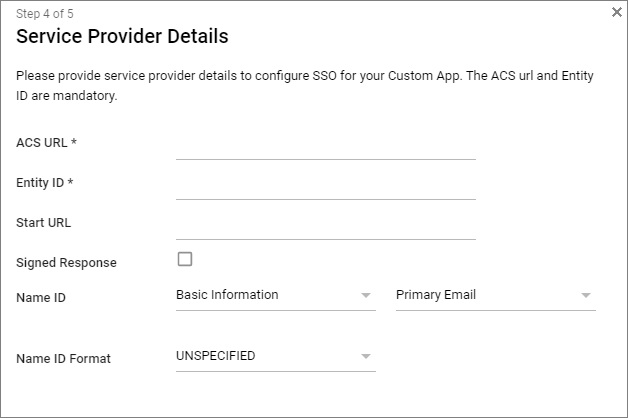
Task: Click the "Signed Response" label
Action: [66, 263]
